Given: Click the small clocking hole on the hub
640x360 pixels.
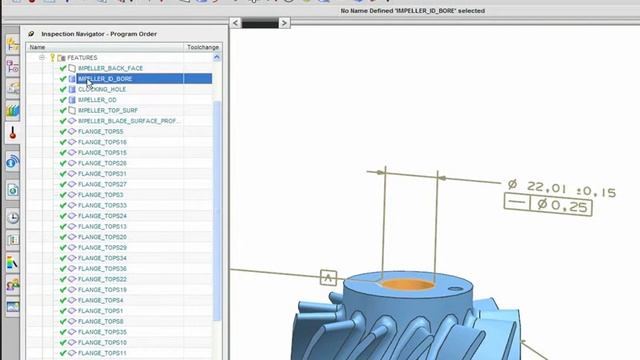Looking at the screenshot, I should pos(455,289).
